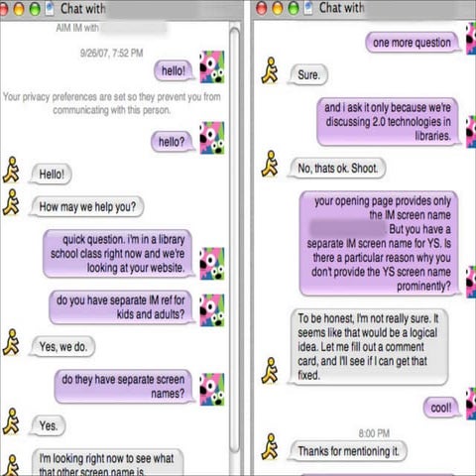Click the AIM icon beside 'Thanks for mentioning it.'
Screen dimensions: 476x476
pos(270,446)
